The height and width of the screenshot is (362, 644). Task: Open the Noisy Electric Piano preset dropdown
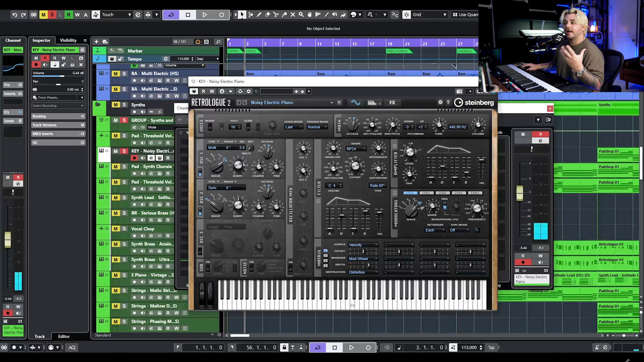332,102
